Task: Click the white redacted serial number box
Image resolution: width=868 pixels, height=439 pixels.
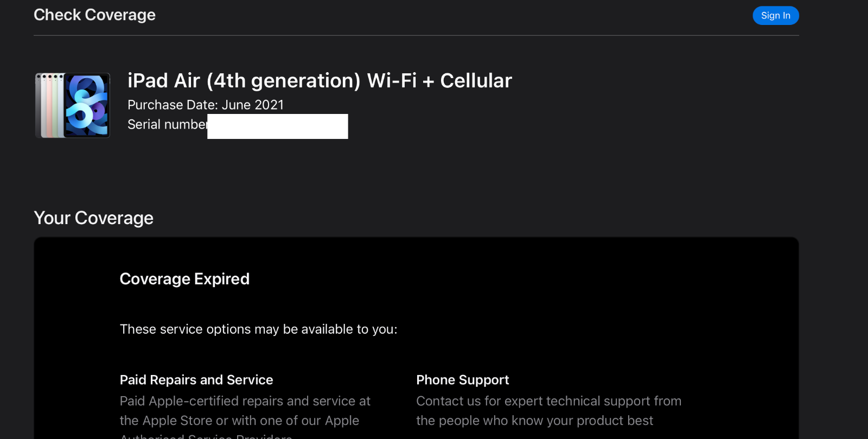Action: [x=278, y=126]
